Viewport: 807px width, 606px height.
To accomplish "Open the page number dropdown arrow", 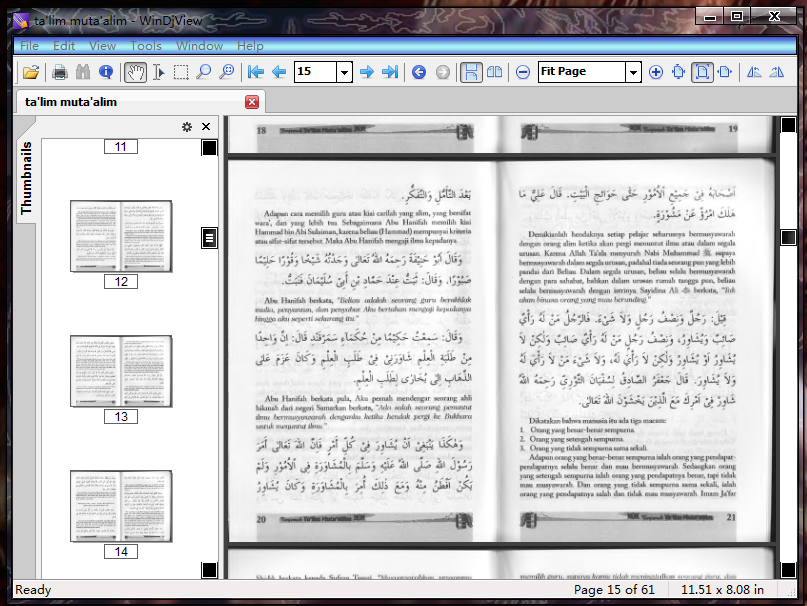I will tap(344, 72).
